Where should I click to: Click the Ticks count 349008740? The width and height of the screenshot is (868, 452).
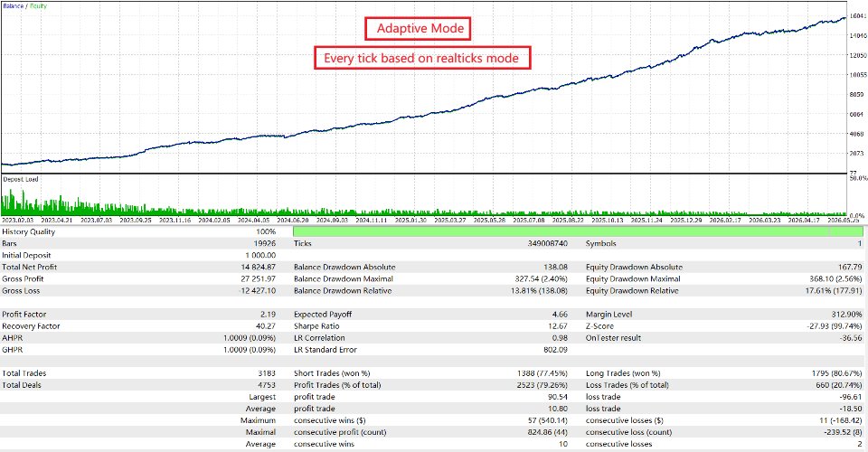tap(548, 243)
